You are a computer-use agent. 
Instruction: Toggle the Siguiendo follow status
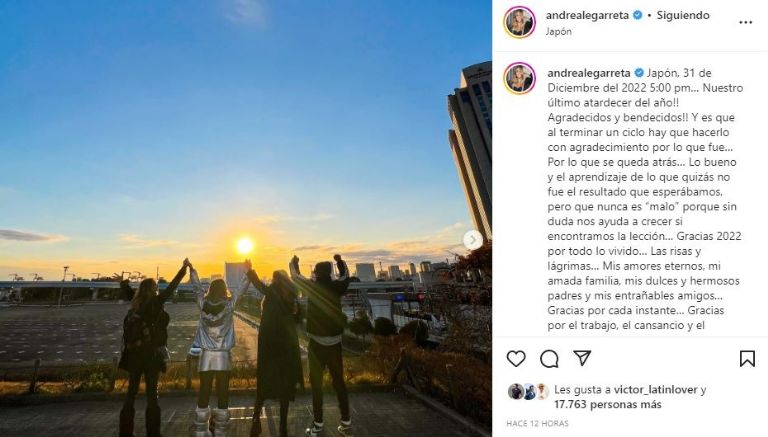683,15
